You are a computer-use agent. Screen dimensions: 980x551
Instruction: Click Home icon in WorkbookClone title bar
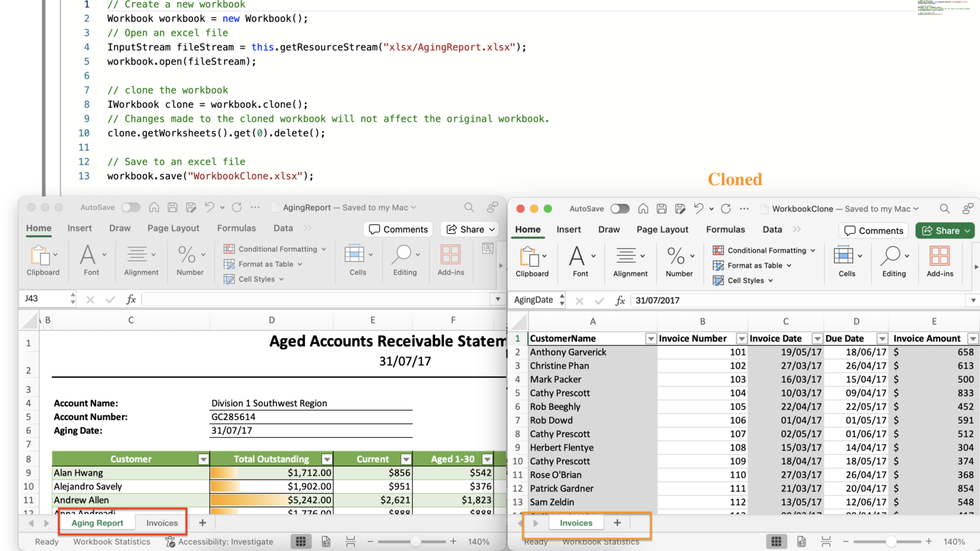643,209
